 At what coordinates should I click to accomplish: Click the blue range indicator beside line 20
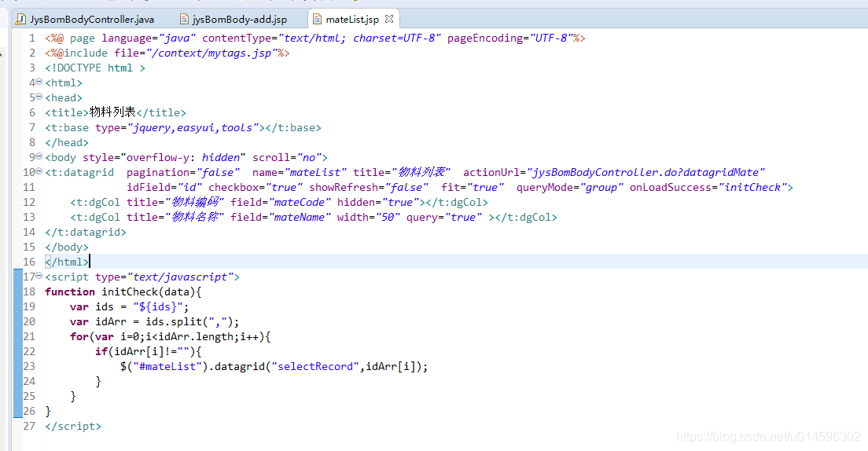pyautogui.click(x=18, y=321)
